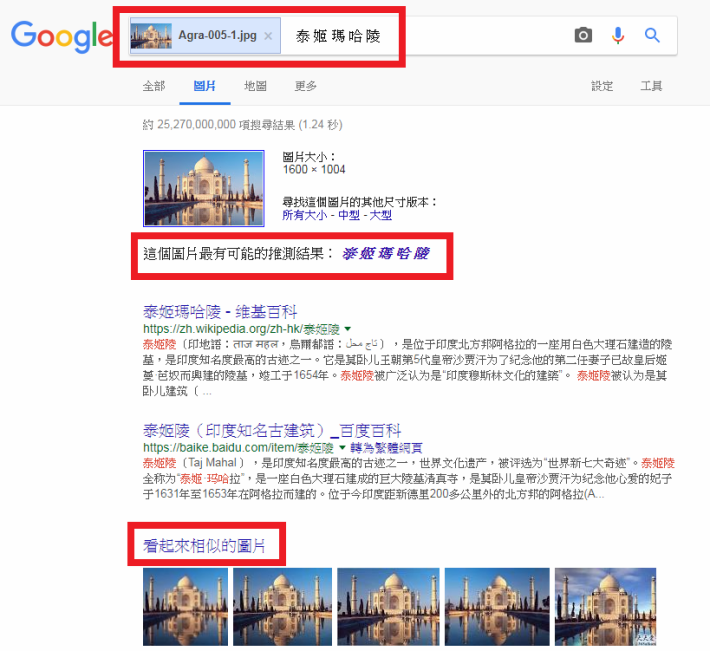710x651 pixels.
Task: Switch to the 全部 tab
Action: (x=154, y=86)
